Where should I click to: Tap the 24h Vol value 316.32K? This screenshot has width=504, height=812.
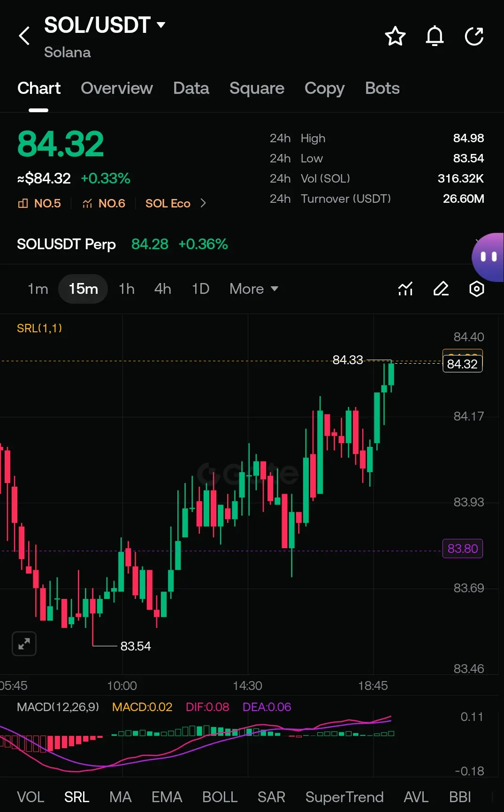click(460, 178)
